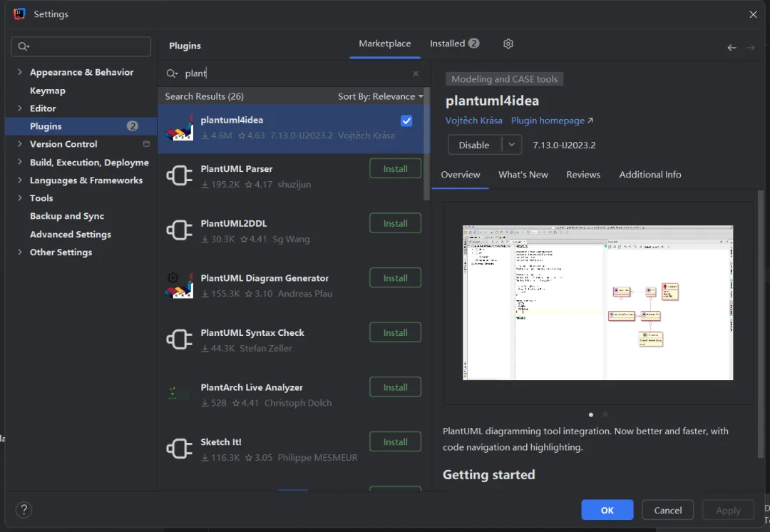Confirm with the OK button
Screen dimensions: 770x532
pyautogui.click(x=607, y=510)
